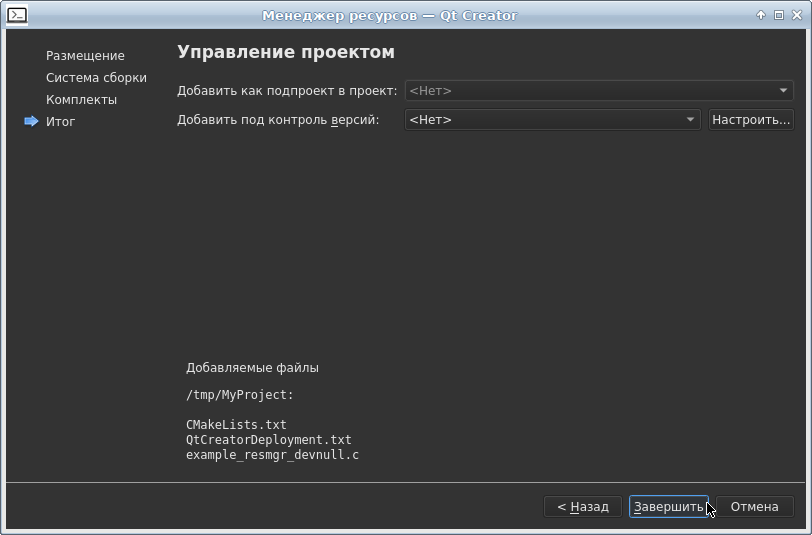Go back with the Назад button
Viewport: 812px width, 535px height.
point(583,507)
